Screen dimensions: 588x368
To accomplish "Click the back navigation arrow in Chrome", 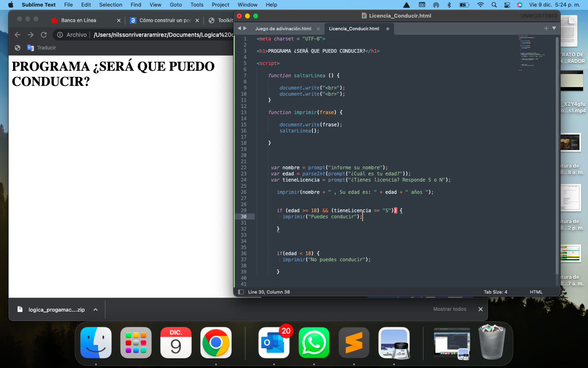I will click(17, 35).
